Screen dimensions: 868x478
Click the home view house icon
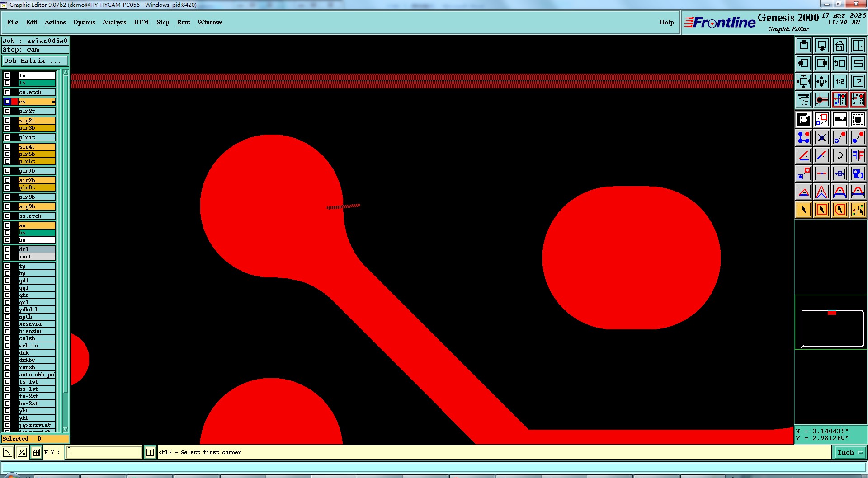coord(840,45)
